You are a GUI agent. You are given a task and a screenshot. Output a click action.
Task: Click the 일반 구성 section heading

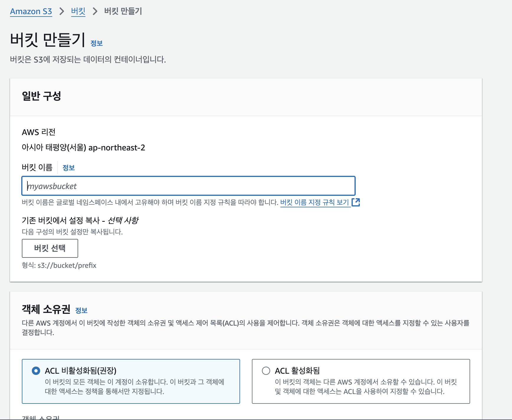coord(41,96)
